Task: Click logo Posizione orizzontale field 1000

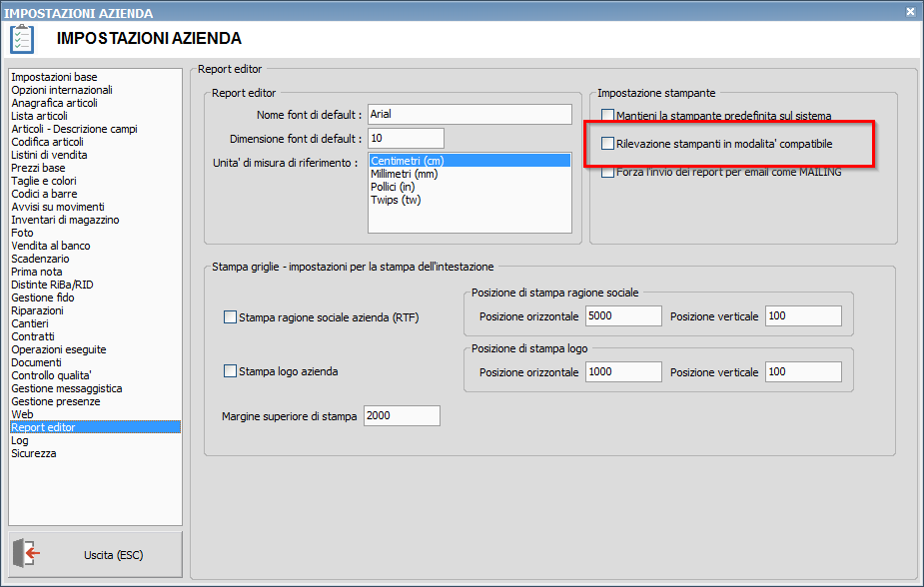Action: pos(623,371)
